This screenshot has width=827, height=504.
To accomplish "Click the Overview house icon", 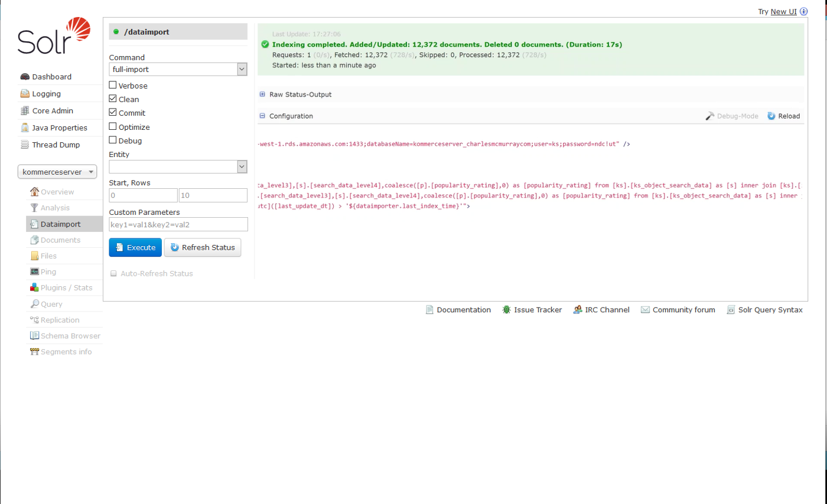I will click(x=34, y=192).
